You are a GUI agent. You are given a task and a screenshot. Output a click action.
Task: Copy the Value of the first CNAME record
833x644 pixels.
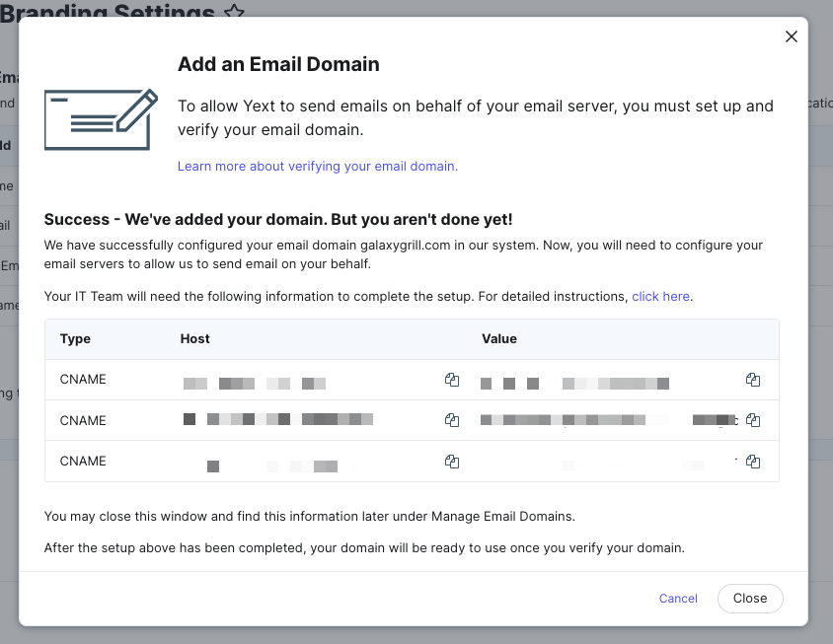[x=753, y=380]
